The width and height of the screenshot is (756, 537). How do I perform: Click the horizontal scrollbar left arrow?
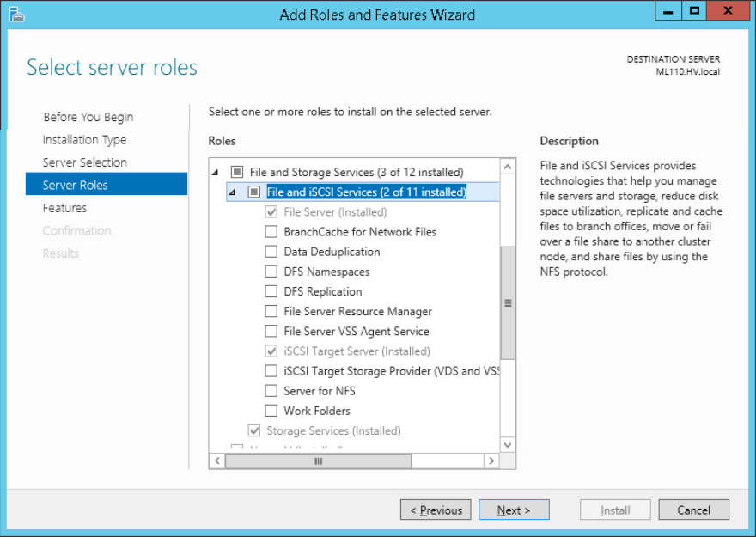pyautogui.click(x=217, y=461)
